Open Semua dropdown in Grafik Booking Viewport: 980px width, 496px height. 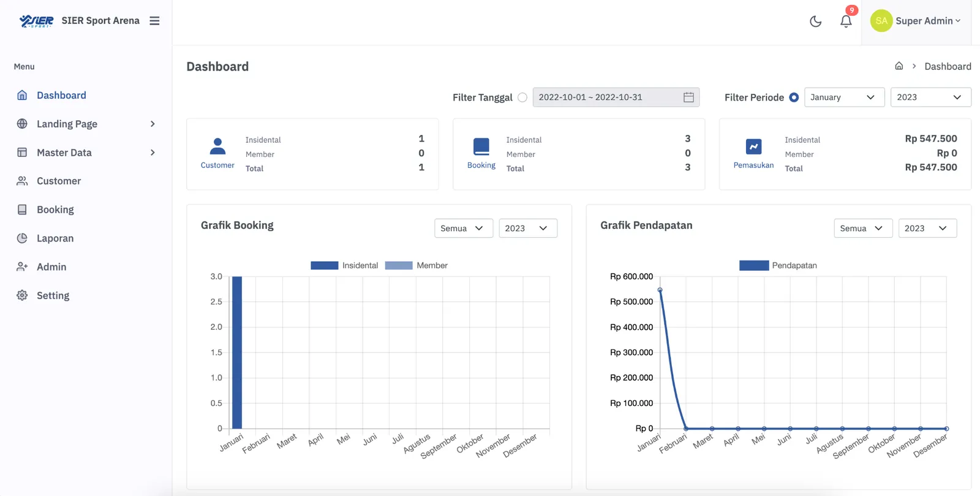pos(464,228)
